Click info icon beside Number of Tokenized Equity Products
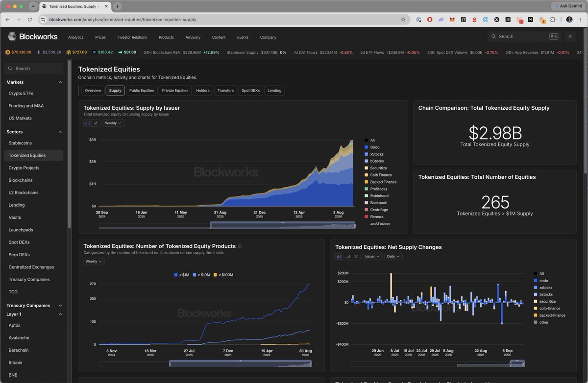 pos(240,246)
